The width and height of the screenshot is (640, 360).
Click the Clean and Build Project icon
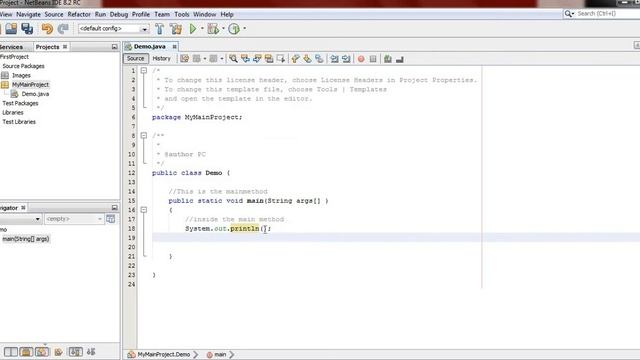pos(176,29)
